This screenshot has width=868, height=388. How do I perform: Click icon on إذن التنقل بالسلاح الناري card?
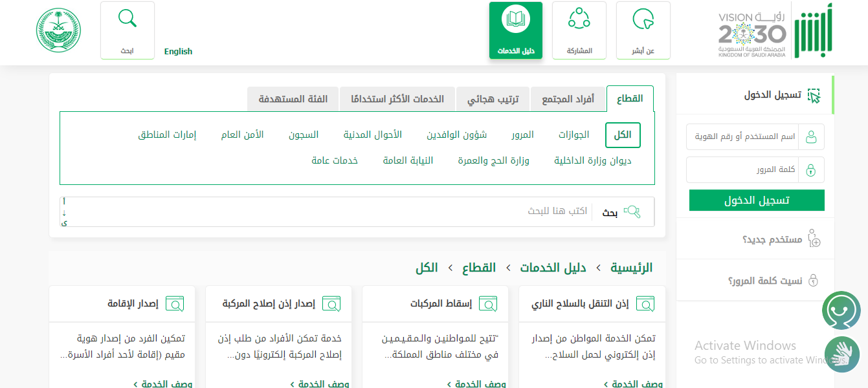coord(645,303)
